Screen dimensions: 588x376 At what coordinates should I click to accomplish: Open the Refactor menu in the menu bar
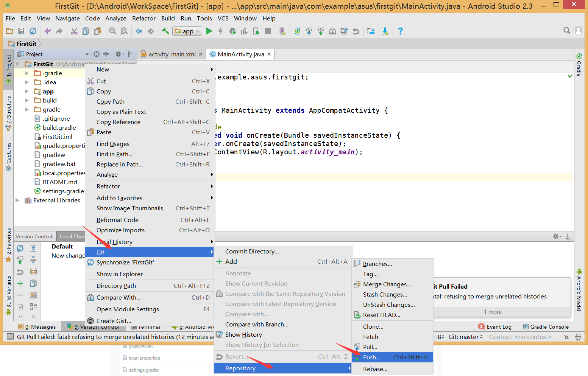[143, 18]
